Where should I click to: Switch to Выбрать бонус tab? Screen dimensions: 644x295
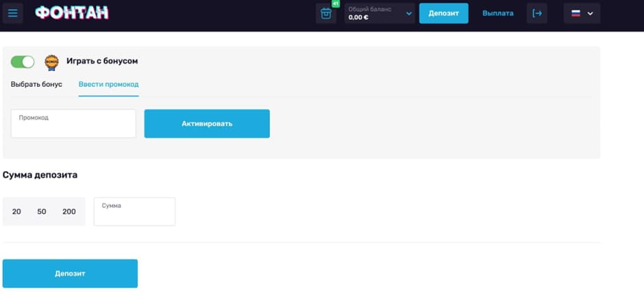pyautogui.click(x=36, y=84)
